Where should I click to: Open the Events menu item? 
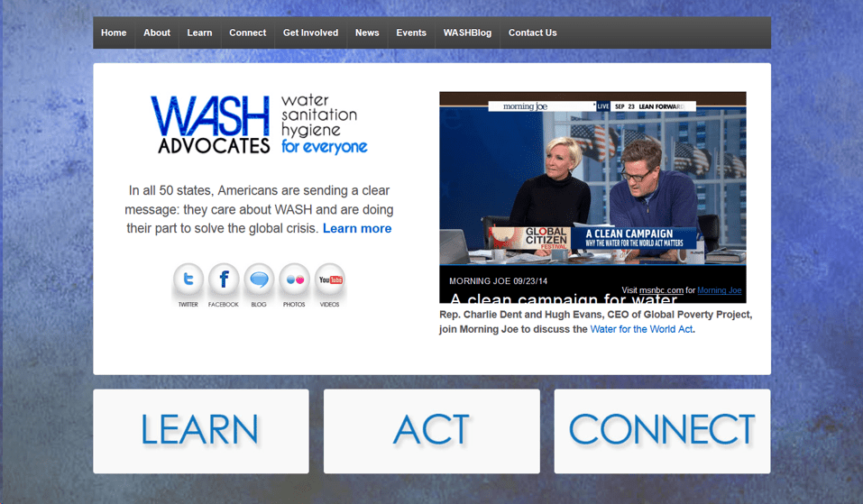pos(412,33)
